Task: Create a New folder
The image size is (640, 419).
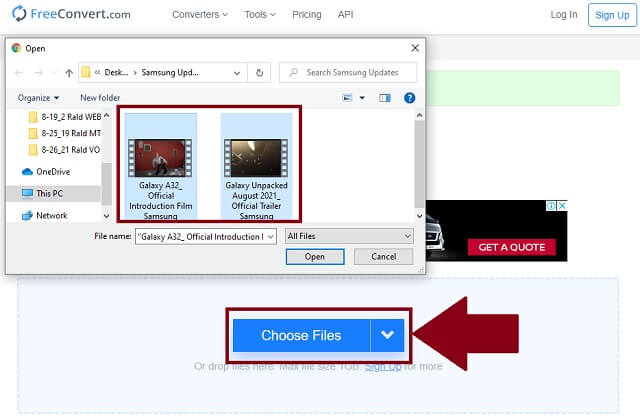Action: (100, 98)
